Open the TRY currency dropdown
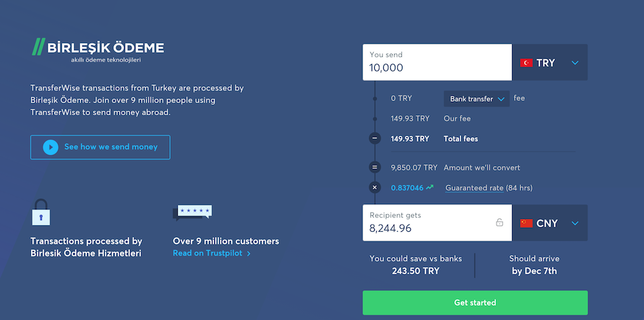The image size is (644, 320). (549, 62)
